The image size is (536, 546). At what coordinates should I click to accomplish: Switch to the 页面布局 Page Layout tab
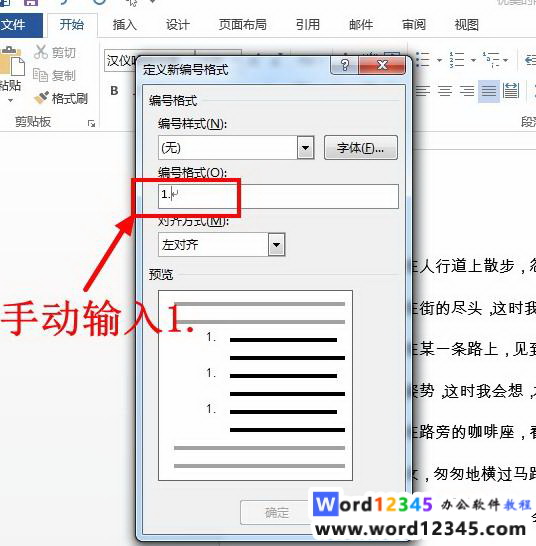click(x=242, y=25)
